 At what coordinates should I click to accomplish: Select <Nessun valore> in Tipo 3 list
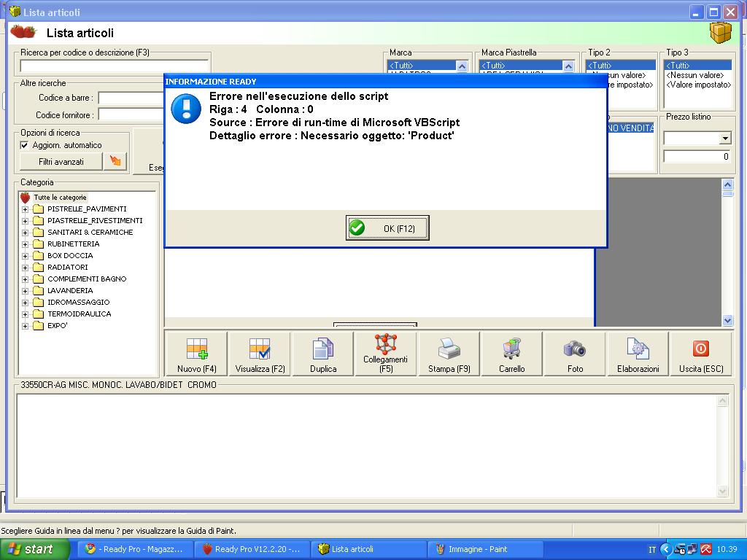click(695, 75)
